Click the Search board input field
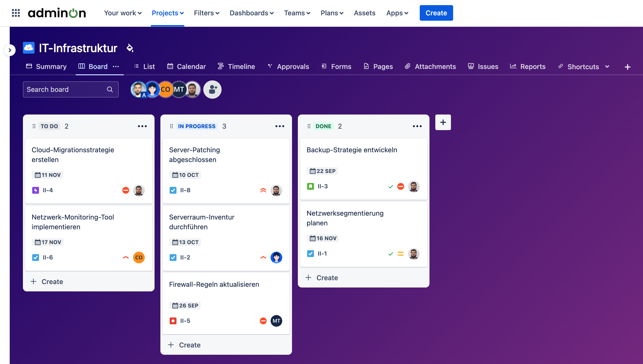Viewport: 643px width, 364px height. coord(66,89)
